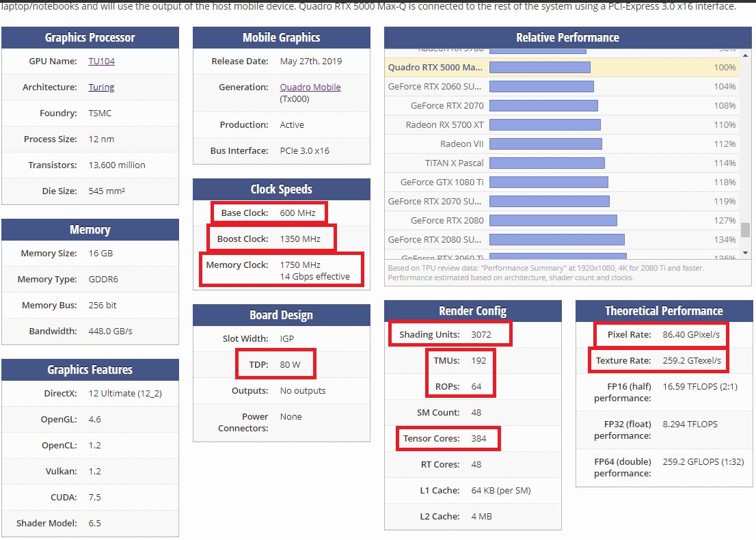This screenshot has height=540, width=756.
Task: Click the 86.40 GPixel/s pixel rate value
Action: pyautogui.click(x=691, y=335)
